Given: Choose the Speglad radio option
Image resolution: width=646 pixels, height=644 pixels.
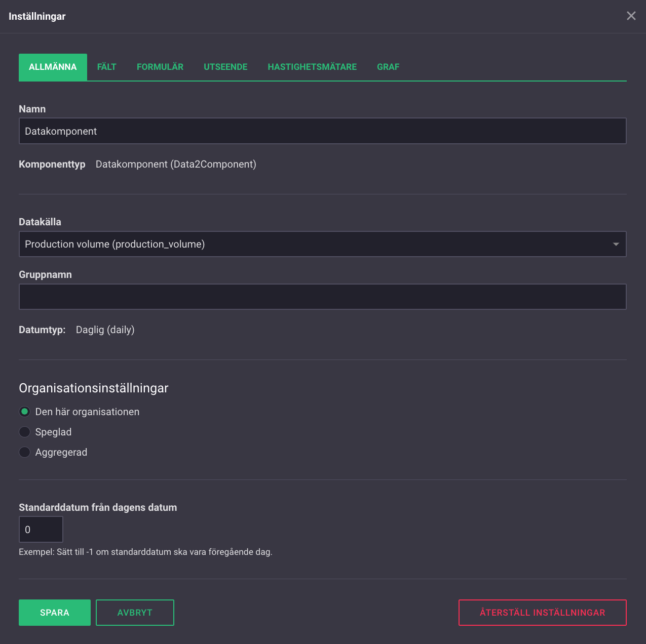Looking at the screenshot, I should pyautogui.click(x=24, y=432).
